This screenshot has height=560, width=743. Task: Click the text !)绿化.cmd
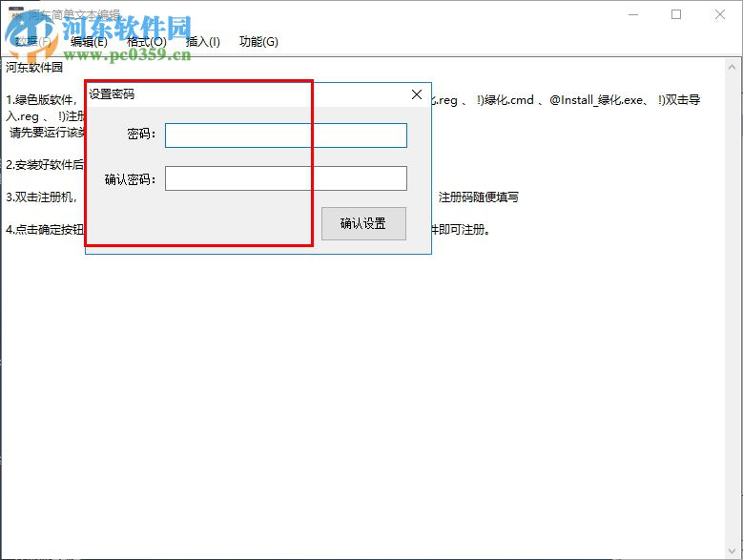click(506, 100)
